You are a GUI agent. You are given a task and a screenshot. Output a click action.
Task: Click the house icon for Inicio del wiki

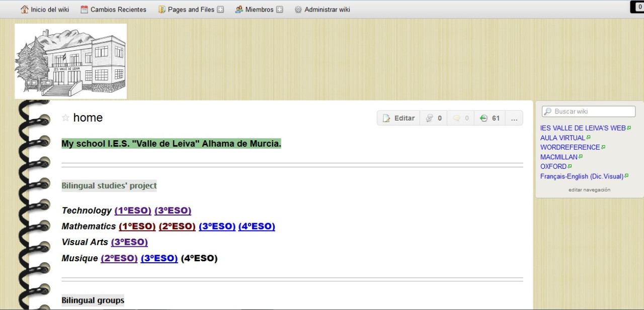[x=25, y=9]
